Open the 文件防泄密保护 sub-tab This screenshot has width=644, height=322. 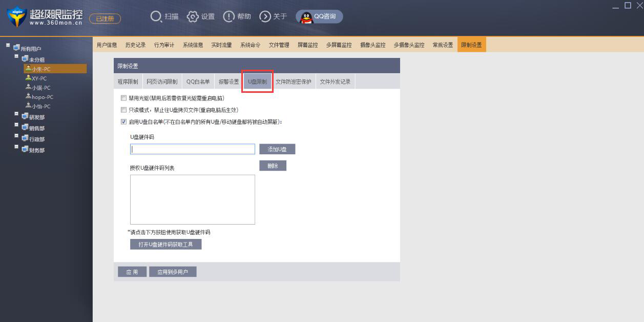point(294,82)
